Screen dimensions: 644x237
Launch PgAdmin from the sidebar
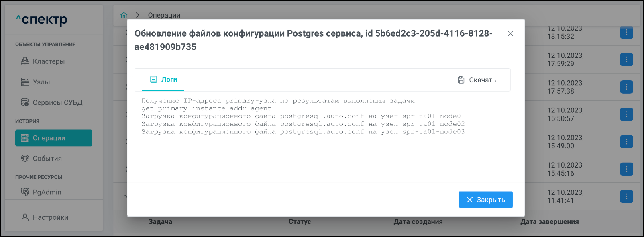47,192
